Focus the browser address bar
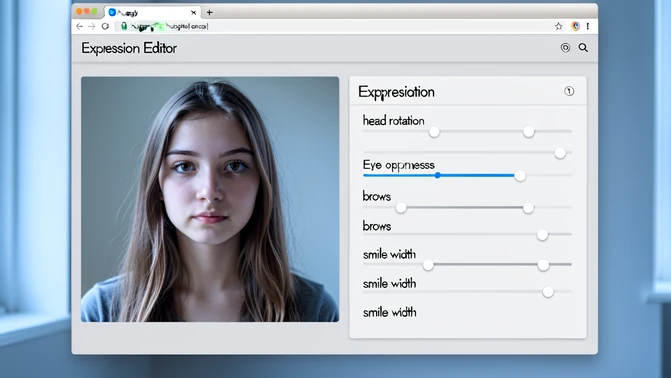671x378 pixels. 334,27
